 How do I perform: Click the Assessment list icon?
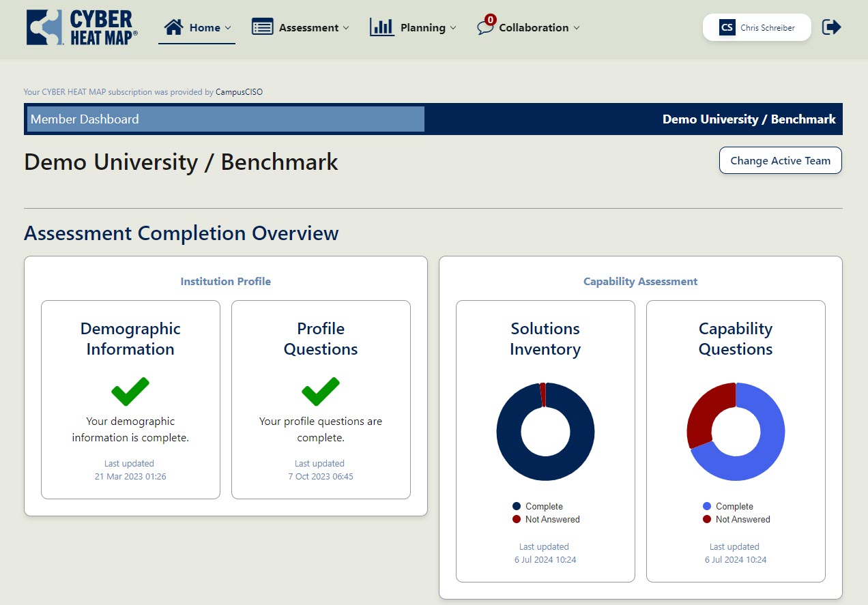pyautogui.click(x=262, y=27)
